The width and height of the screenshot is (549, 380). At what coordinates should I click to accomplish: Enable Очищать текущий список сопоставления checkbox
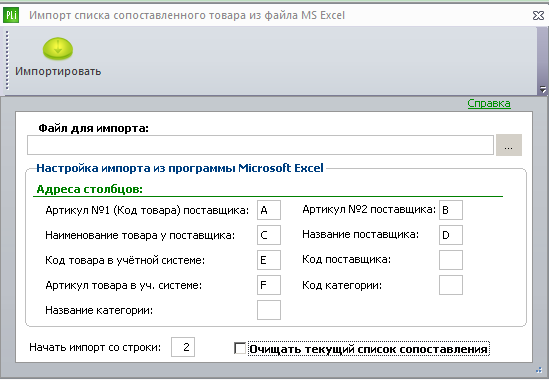(240, 348)
